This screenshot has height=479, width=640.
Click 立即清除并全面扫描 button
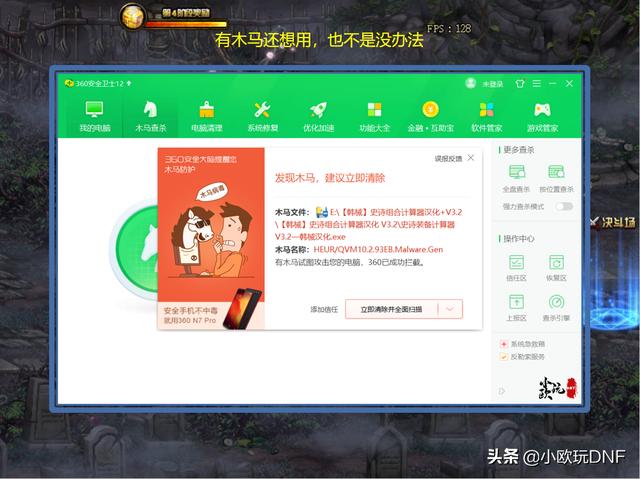(391, 309)
